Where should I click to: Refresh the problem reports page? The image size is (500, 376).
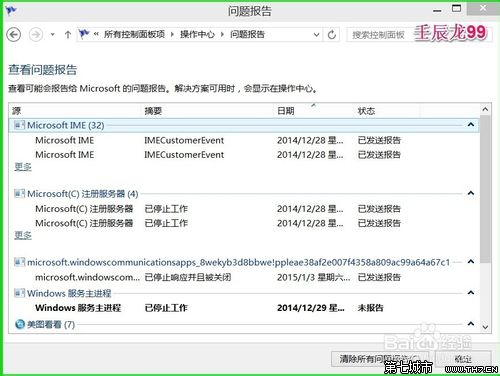coord(331,34)
